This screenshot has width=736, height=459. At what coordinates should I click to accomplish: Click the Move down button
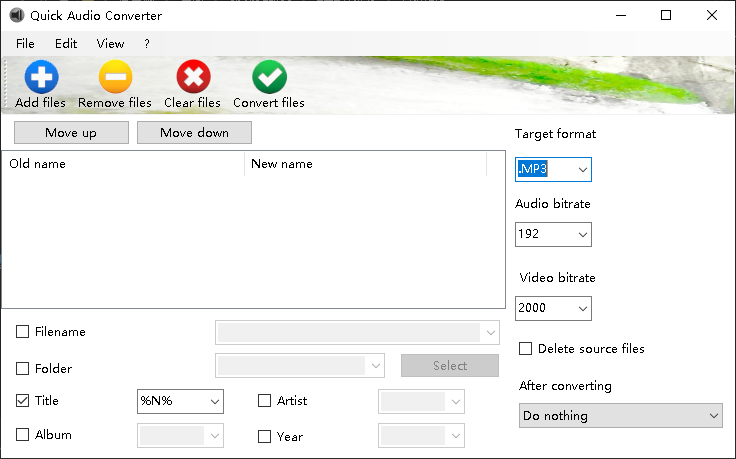[194, 133]
